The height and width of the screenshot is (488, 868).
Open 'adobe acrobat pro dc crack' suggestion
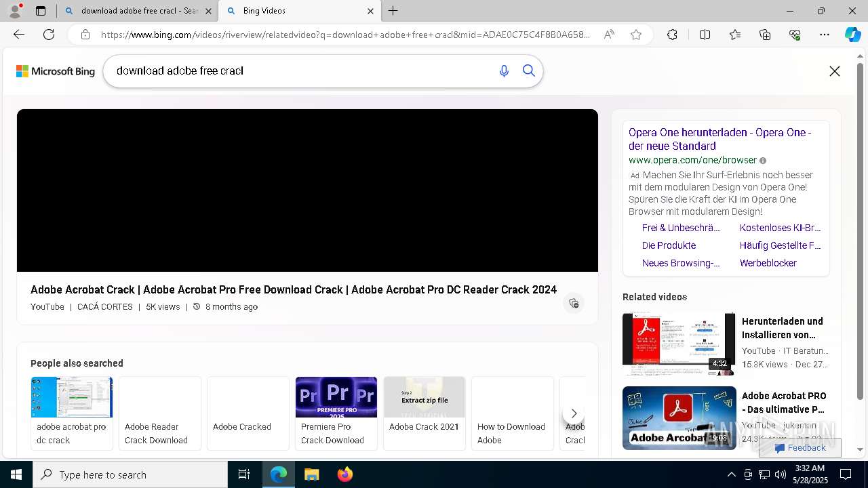point(72,413)
